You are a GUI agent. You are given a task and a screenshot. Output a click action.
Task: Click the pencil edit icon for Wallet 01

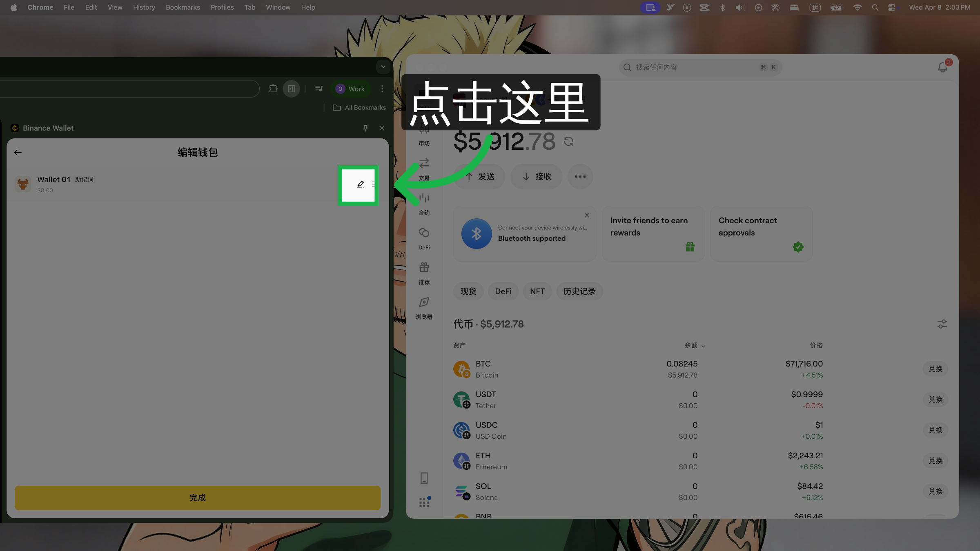coord(360,184)
